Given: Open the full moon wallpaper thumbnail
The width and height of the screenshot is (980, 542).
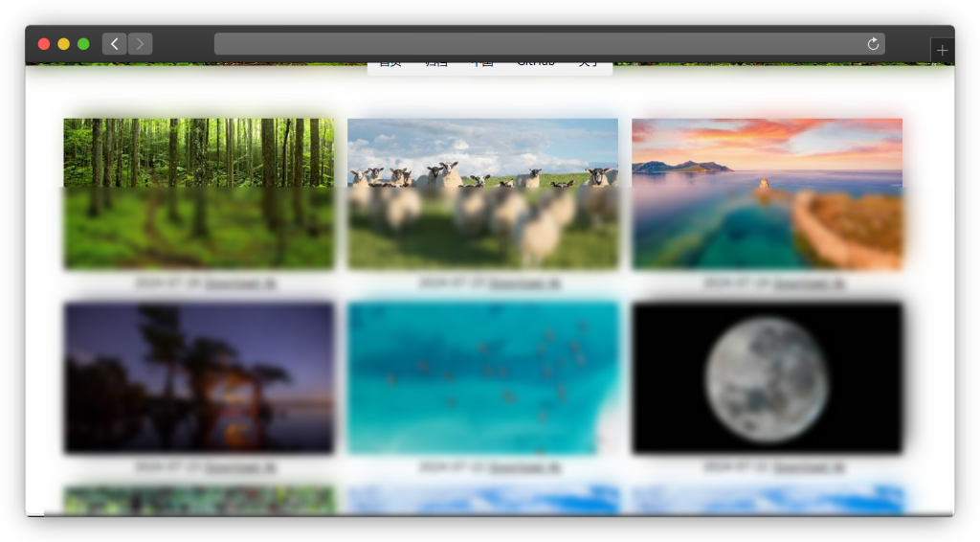Looking at the screenshot, I should click(x=767, y=377).
